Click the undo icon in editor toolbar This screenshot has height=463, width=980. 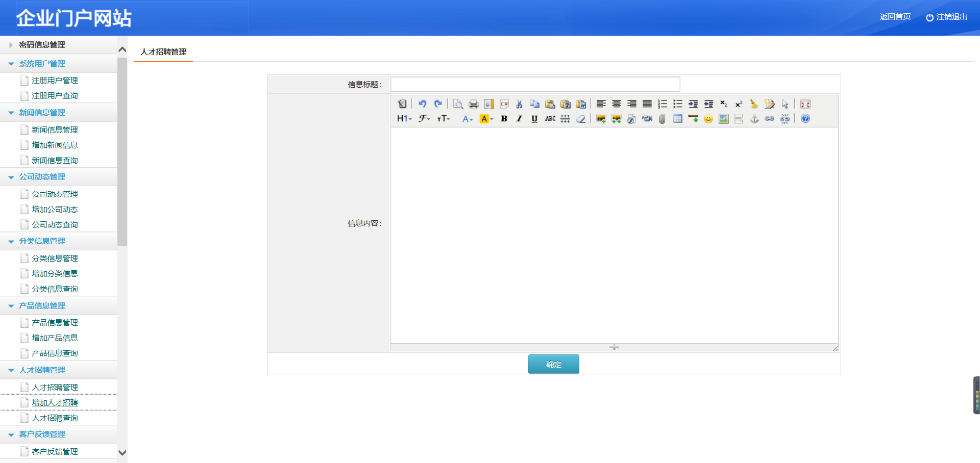[x=422, y=104]
